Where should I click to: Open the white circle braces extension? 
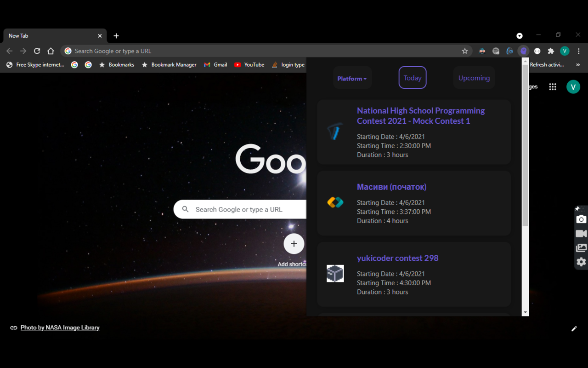tap(537, 51)
